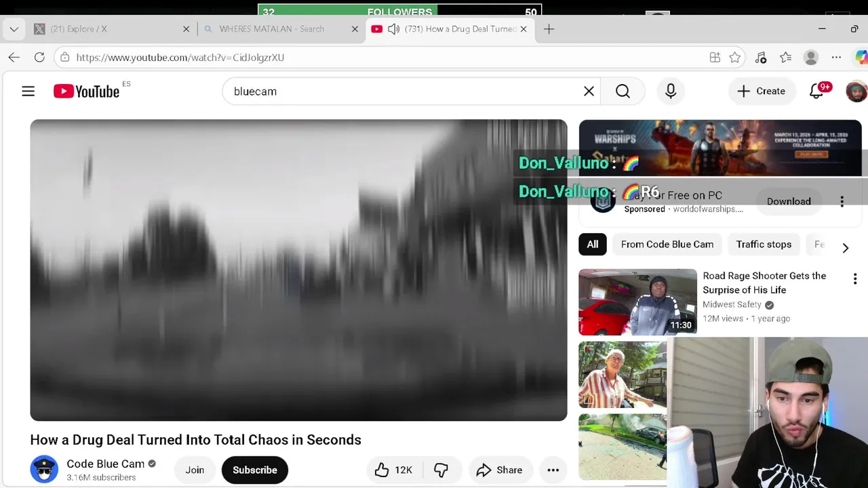Image resolution: width=868 pixels, height=488 pixels.
Task: Dislike this video
Action: 441,470
